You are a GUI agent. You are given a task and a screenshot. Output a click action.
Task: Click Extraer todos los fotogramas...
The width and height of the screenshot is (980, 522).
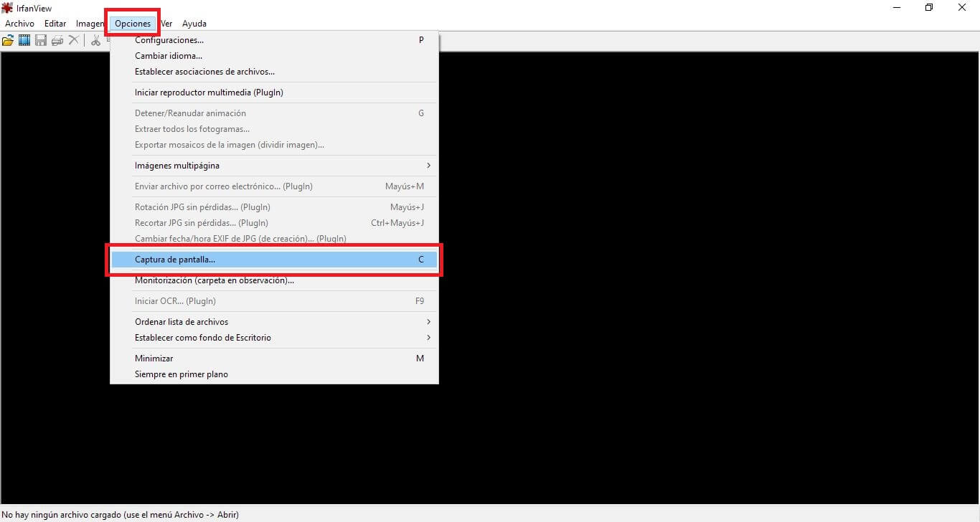[x=273, y=129]
